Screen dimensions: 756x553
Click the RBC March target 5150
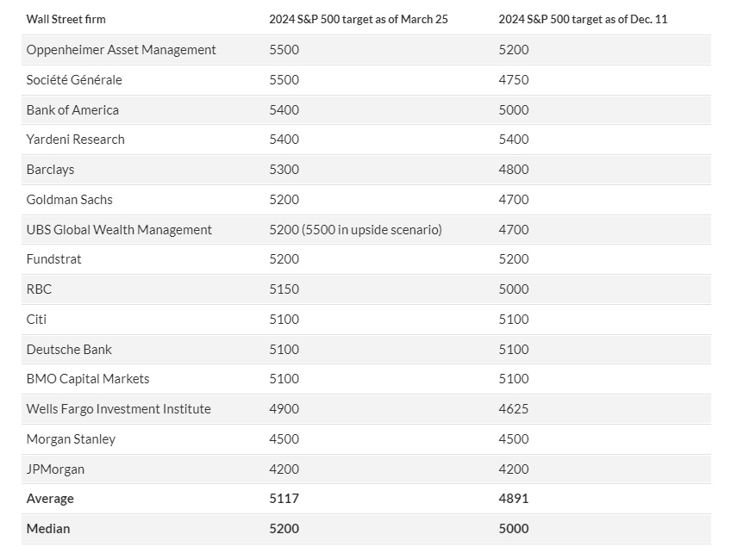click(x=284, y=289)
